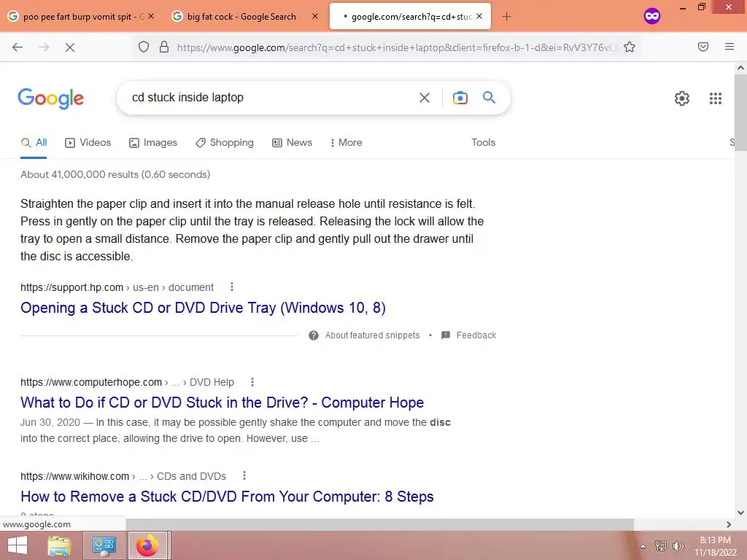Show hidden system tray icons
Image resolution: width=747 pixels, height=560 pixels.
643,546
